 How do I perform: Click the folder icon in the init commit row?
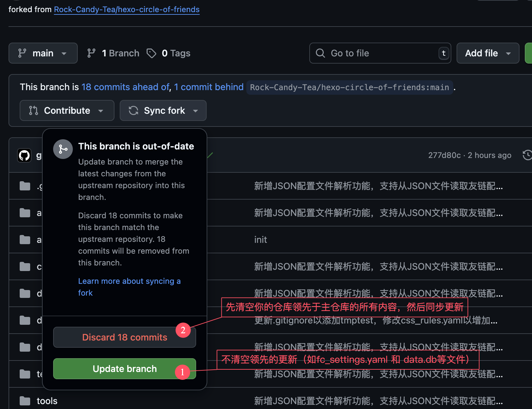coord(25,240)
